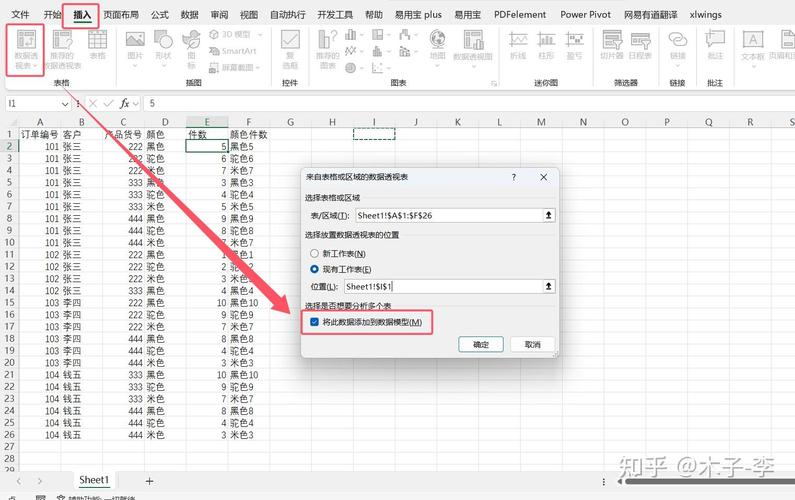Insert a Table (表格) from ribbon
The image size is (795, 500).
pos(97,45)
